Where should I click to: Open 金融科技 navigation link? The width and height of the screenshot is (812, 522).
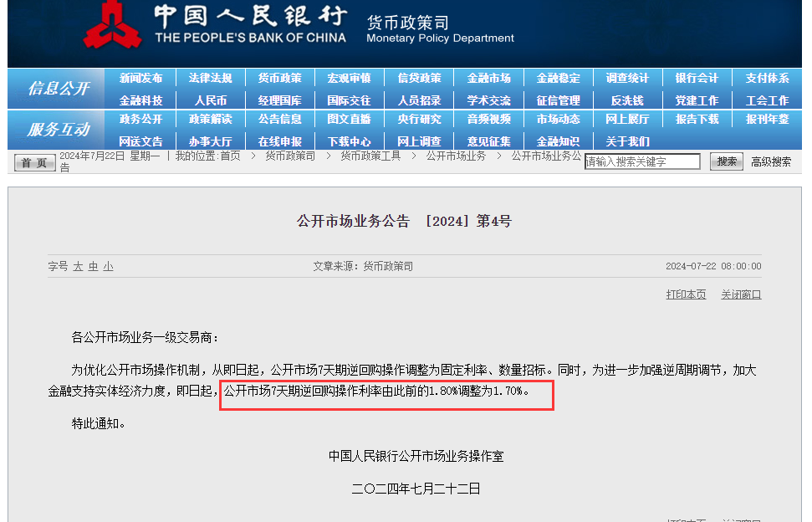(140, 100)
